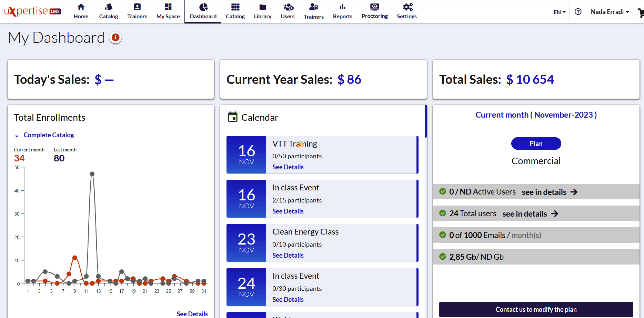
Task: Open the Home icon in navbar
Action: [x=81, y=7]
